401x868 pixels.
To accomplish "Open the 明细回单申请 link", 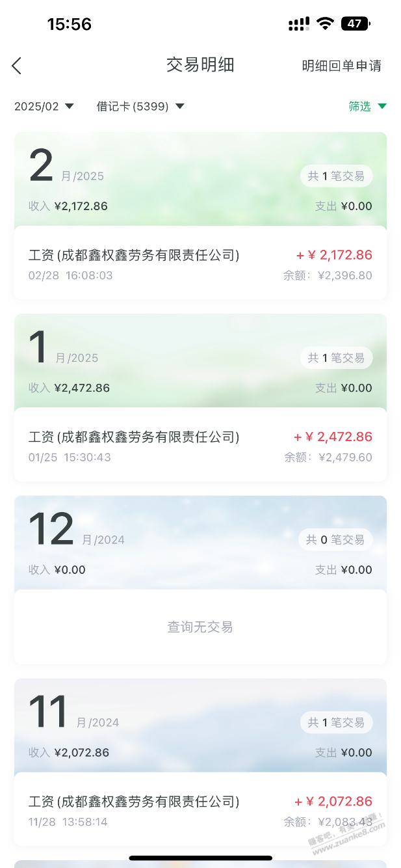I will (x=341, y=66).
